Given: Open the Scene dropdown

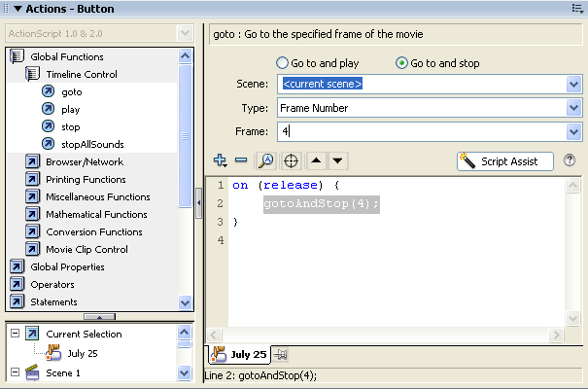Looking at the screenshot, I should pyautogui.click(x=573, y=85).
